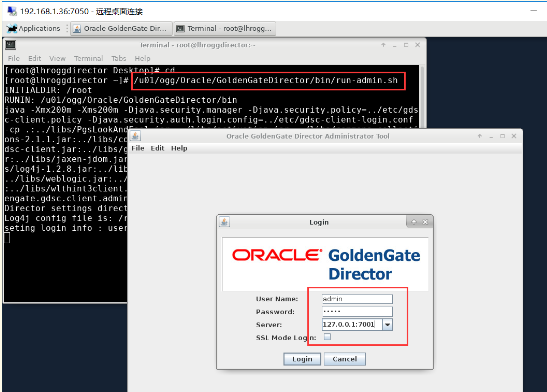Enable the SSL Mode Login checkbox
Screen dimensions: 547x392
tap(327, 337)
